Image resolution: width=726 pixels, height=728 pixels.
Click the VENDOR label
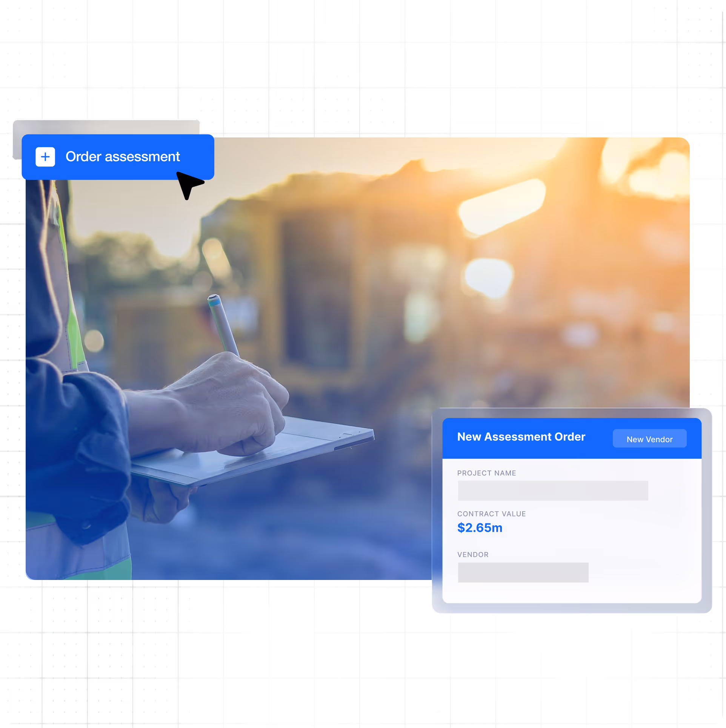coord(473,555)
